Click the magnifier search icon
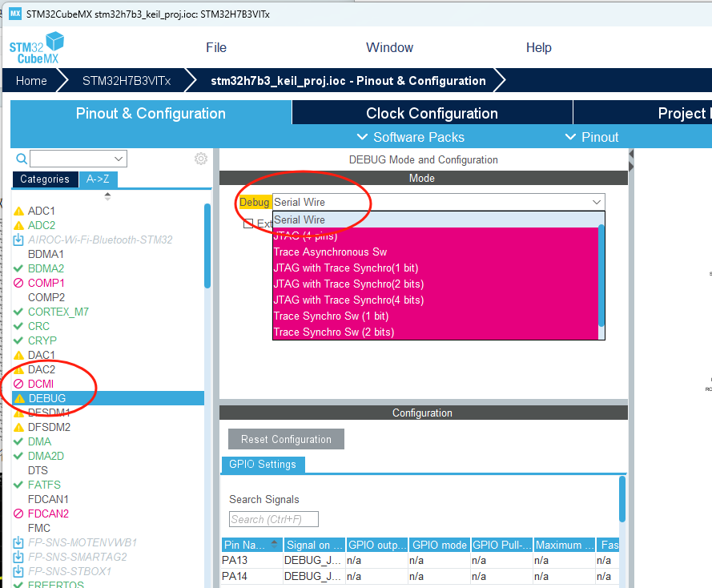The image size is (712, 588). click(22, 159)
